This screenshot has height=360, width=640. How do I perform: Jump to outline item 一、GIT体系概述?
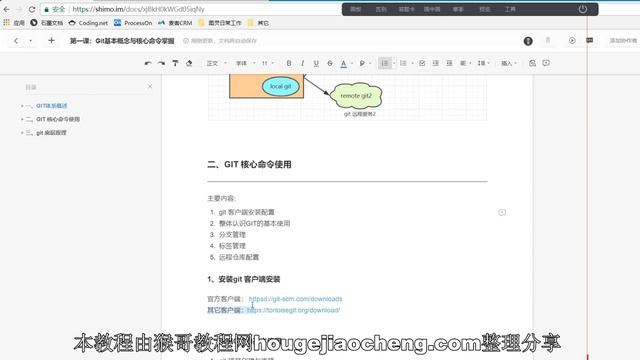[47, 106]
